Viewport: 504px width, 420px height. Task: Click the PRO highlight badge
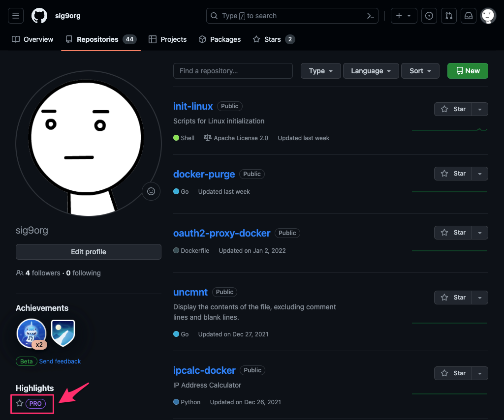pos(35,404)
